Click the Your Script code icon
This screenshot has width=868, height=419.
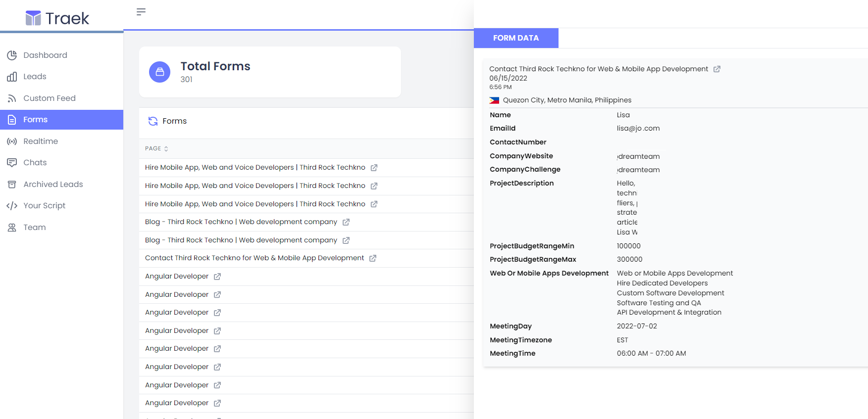(12, 206)
